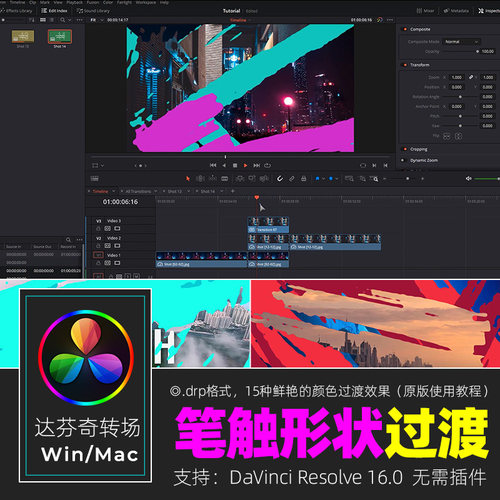Click the Insert clip tool
The height and width of the screenshot is (500, 500).
coord(240,179)
